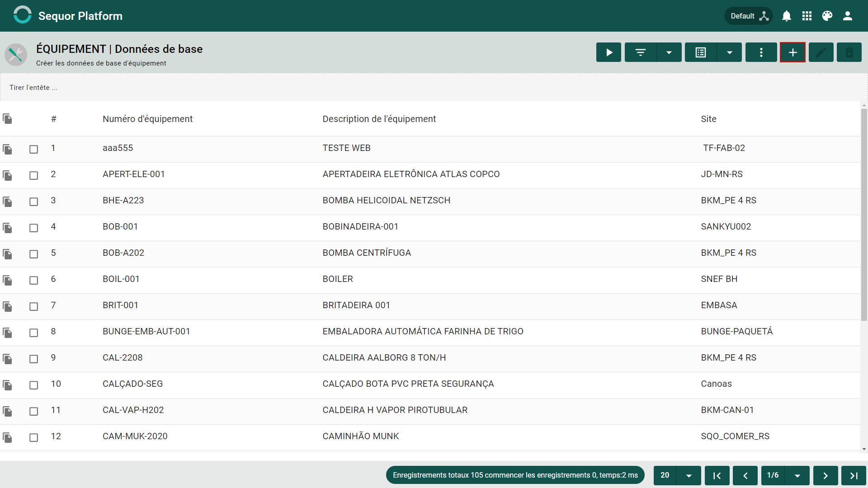Copy the BUNGE-EMB-AUT-001 row
The image size is (868, 488).
click(7, 333)
